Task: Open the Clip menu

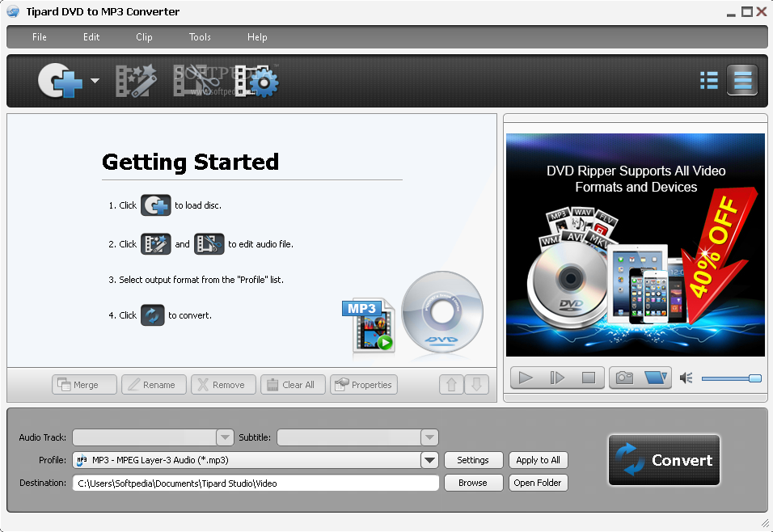Action: tap(144, 37)
